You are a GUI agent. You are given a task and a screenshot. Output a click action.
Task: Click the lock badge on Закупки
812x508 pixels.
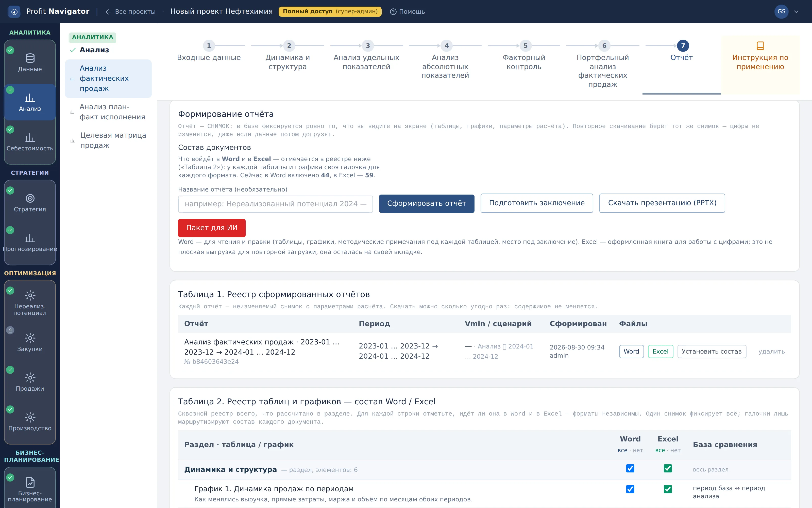10,330
